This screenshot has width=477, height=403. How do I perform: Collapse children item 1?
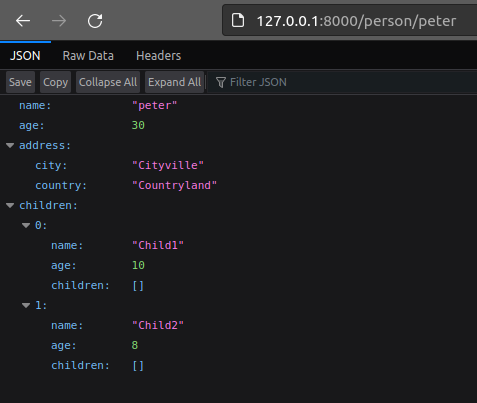[x=26, y=305]
